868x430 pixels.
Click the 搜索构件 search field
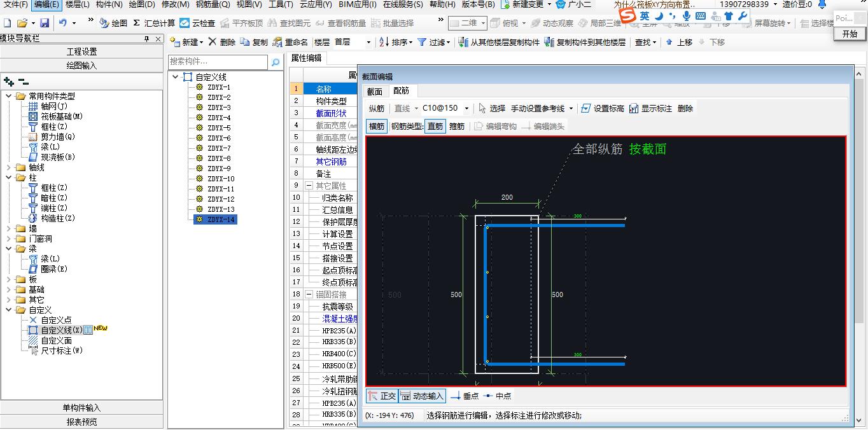coord(218,62)
